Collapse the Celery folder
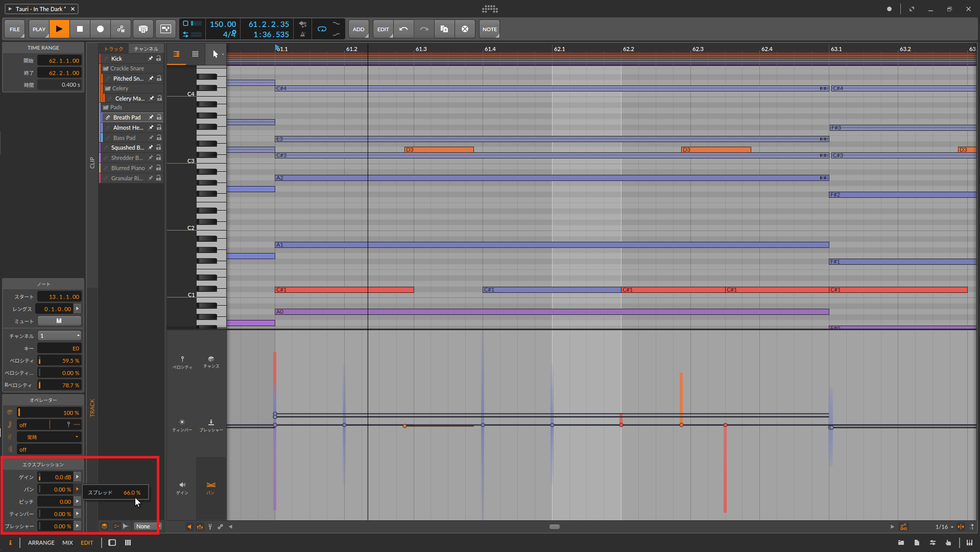Screen dimensions: 980x552 (x=108, y=88)
